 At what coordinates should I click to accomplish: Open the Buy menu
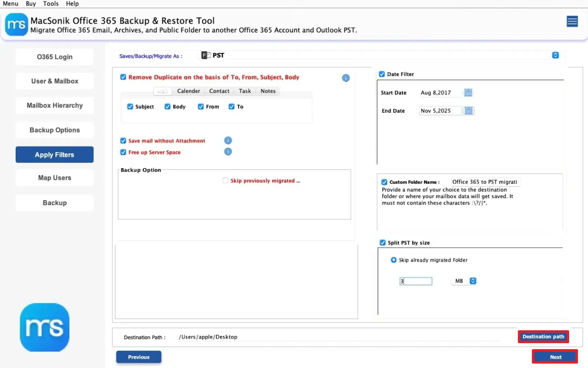point(31,4)
